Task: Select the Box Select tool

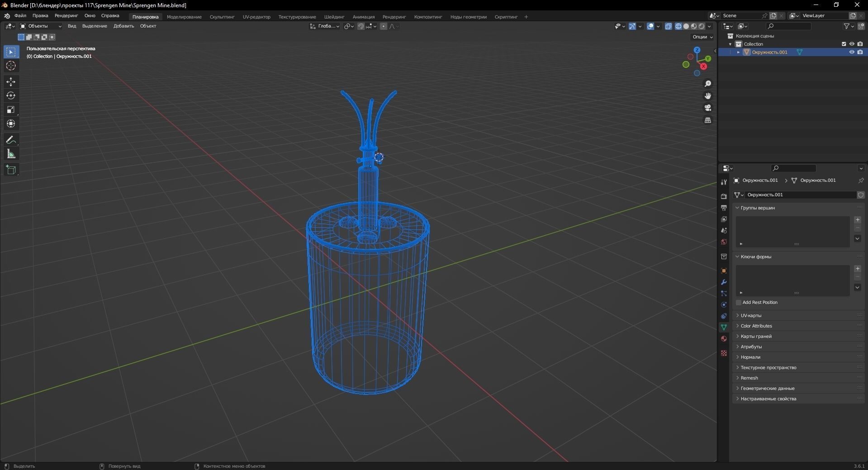Action: pyautogui.click(x=11, y=52)
